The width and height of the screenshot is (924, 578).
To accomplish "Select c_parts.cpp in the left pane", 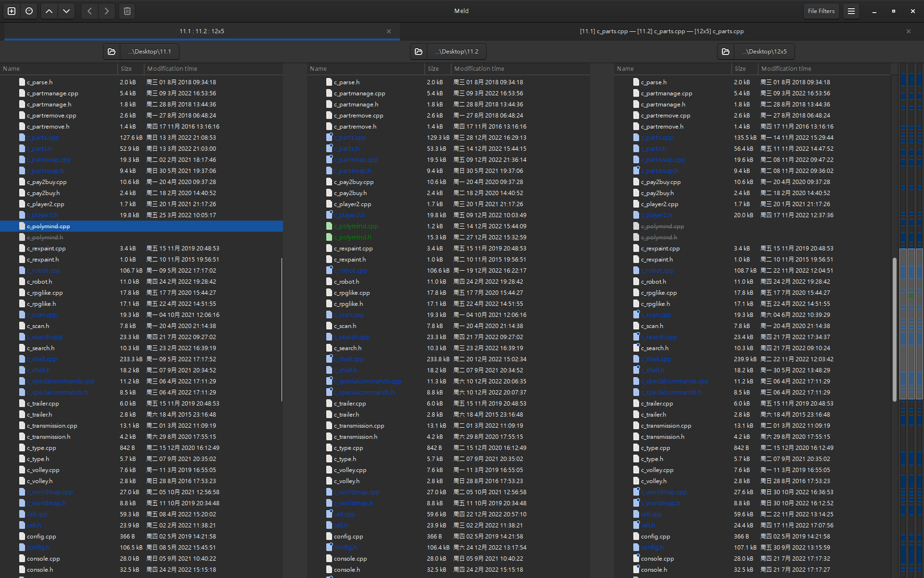I will coord(141,138).
